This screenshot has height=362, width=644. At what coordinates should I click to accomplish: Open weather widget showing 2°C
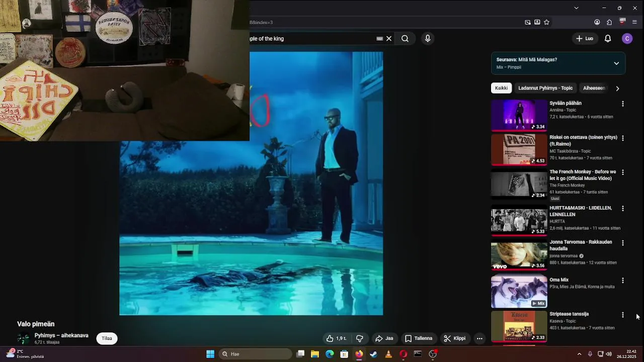click(25, 354)
